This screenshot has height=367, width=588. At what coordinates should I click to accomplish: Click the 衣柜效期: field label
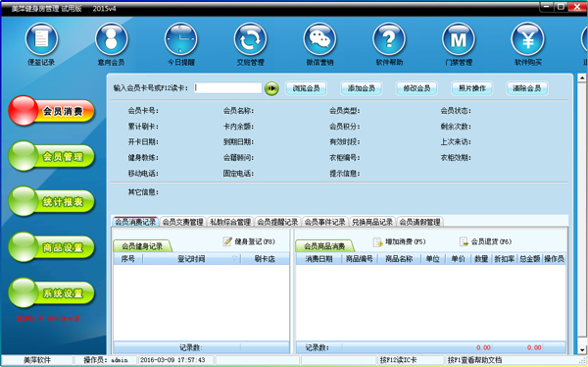click(456, 158)
